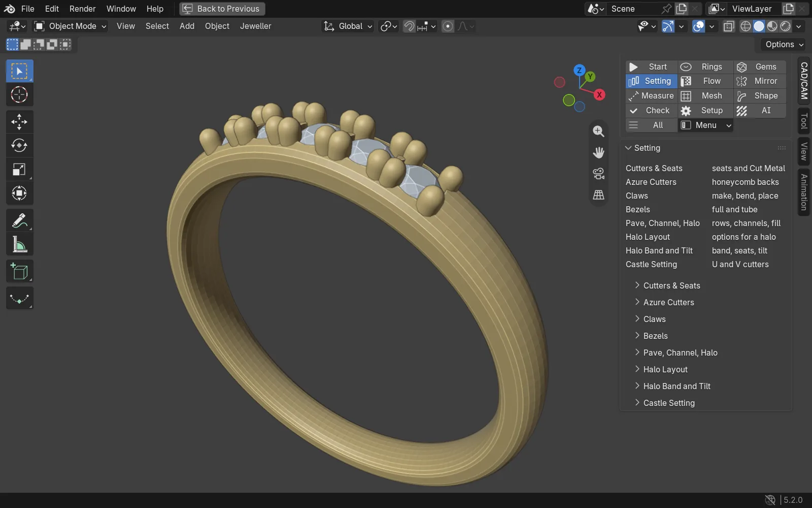Switch to the Animation sidebar tab
This screenshot has width=812, height=508.
(804, 192)
